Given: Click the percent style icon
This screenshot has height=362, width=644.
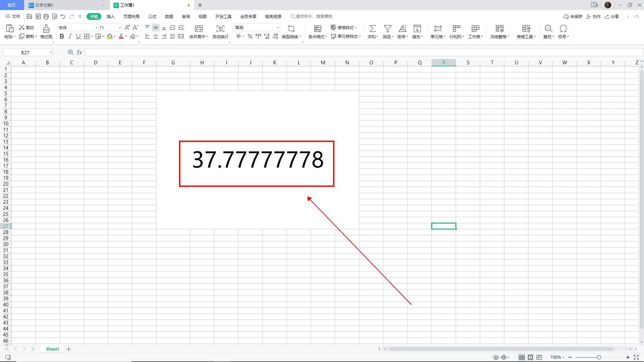Looking at the screenshot, I should click(x=250, y=37).
